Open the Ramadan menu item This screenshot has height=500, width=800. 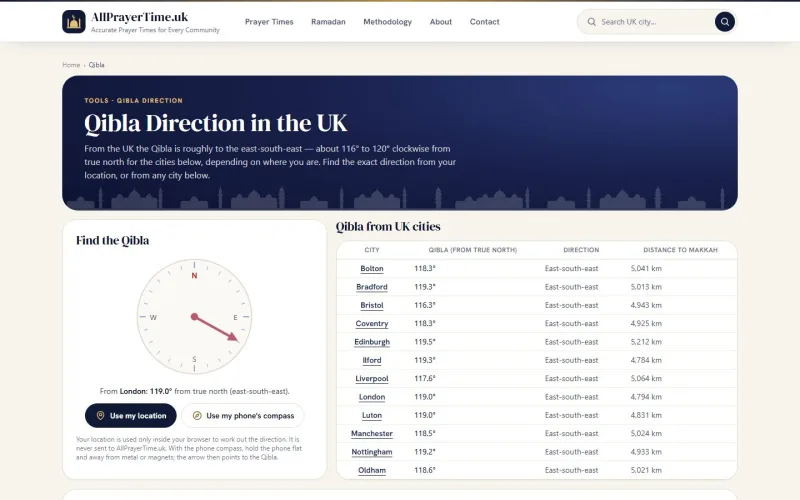pyautogui.click(x=328, y=22)
